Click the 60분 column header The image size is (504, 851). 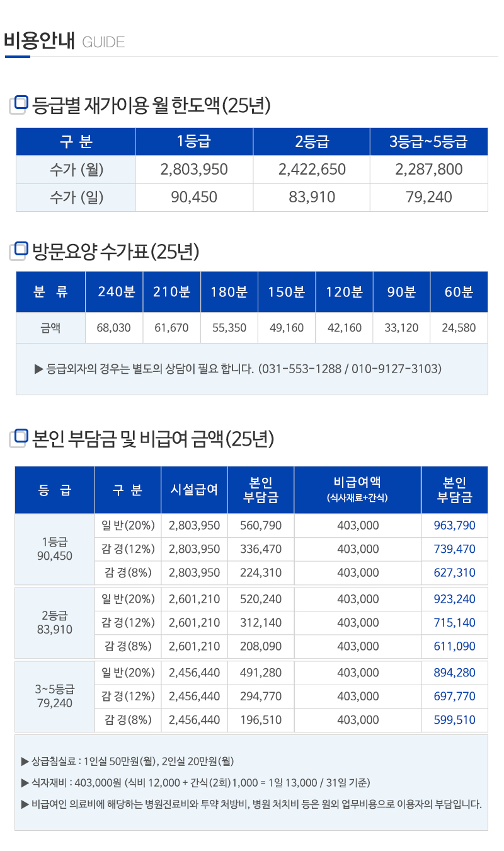coord(459,292)
